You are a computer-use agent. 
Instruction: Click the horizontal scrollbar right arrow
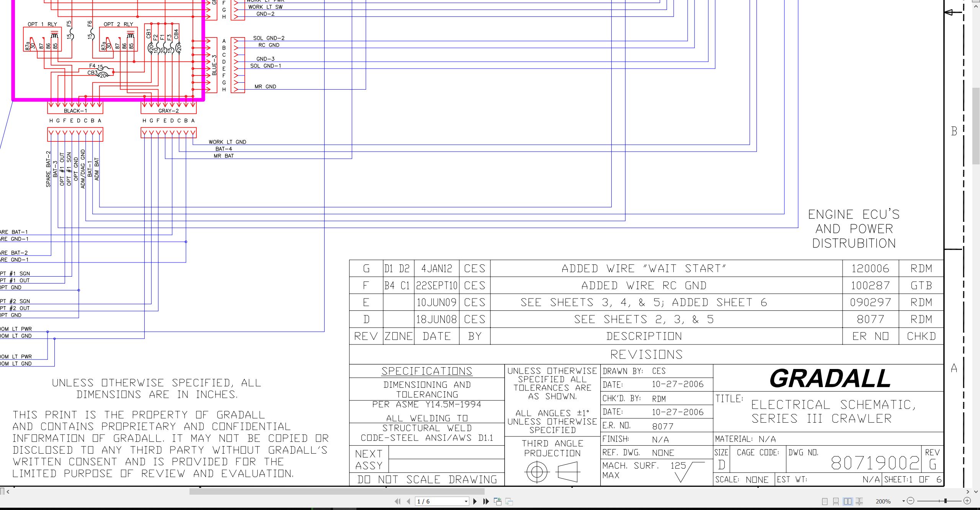click(967, 492)
